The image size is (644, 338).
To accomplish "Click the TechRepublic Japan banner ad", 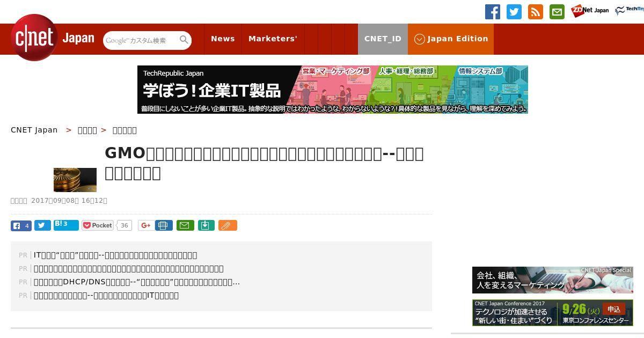I will [x=333, y=90].
